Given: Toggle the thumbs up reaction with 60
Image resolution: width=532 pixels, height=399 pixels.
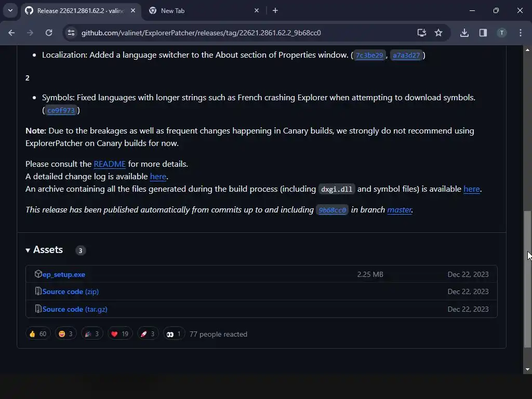Looking at the screenshot, I should click(38, 334).
